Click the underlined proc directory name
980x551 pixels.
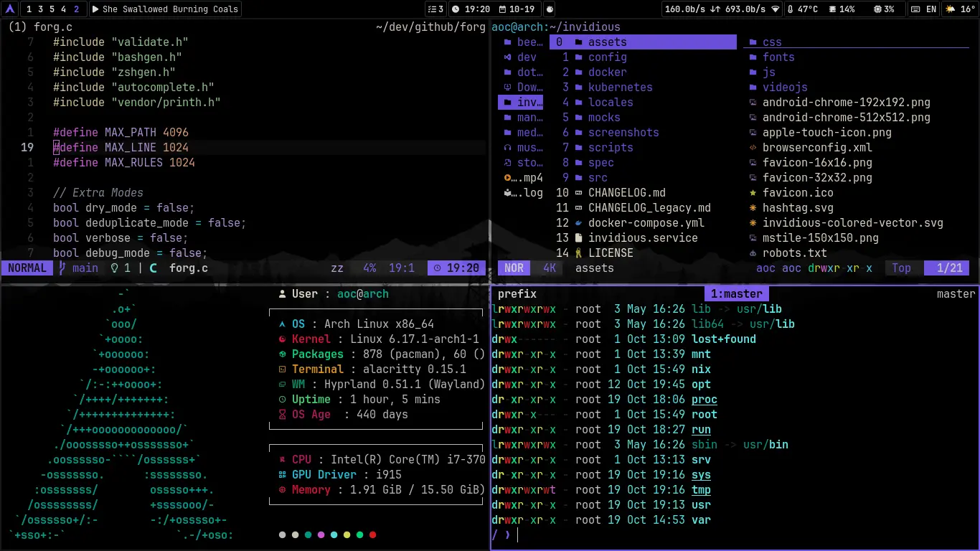[x=705, y=400]
